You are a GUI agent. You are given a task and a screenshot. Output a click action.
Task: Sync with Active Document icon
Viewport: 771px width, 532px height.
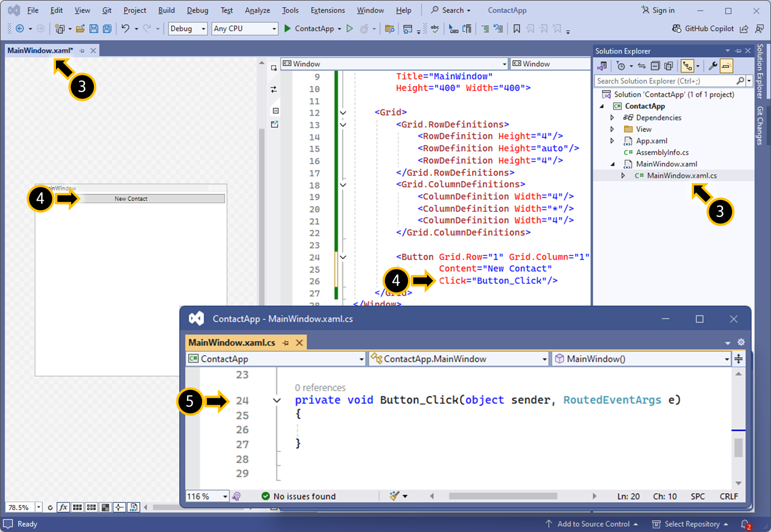point(641,66)
